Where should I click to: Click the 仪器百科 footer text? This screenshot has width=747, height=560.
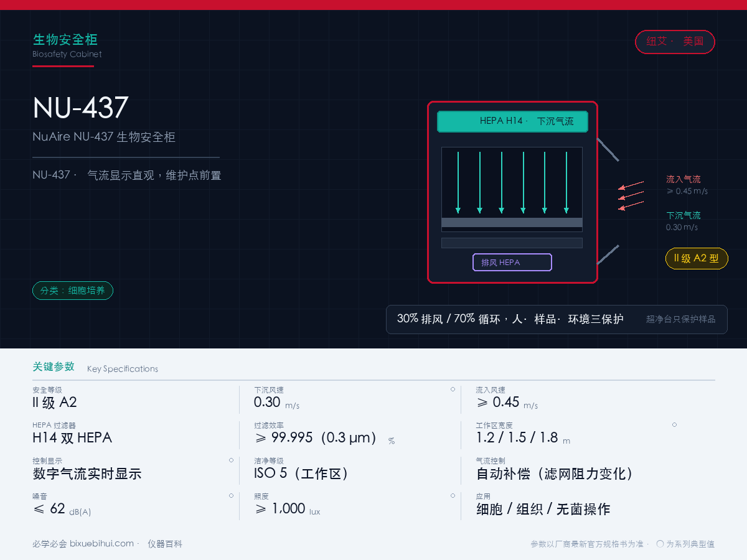165,544
